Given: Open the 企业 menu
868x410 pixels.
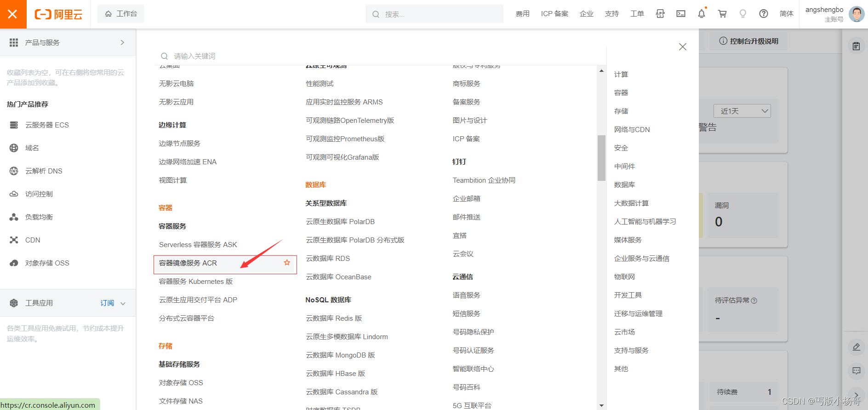Looking at the screenshot, I should click(587, 14).
